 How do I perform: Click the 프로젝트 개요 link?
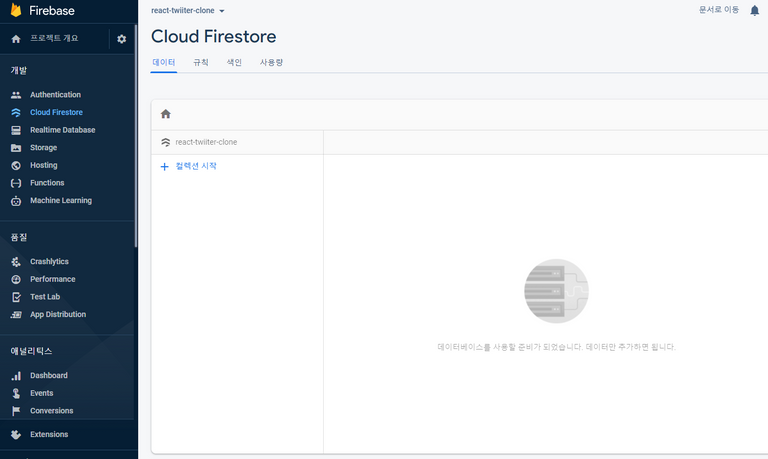(x=54, y=38)
